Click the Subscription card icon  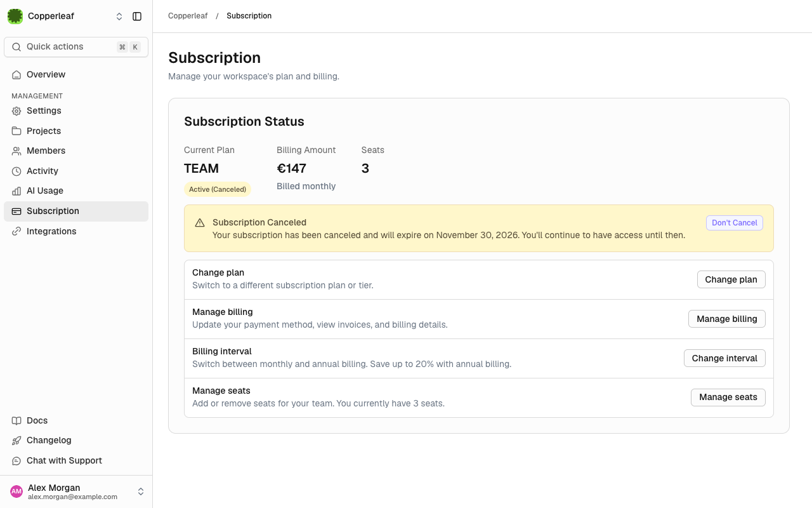pos(16,211)
